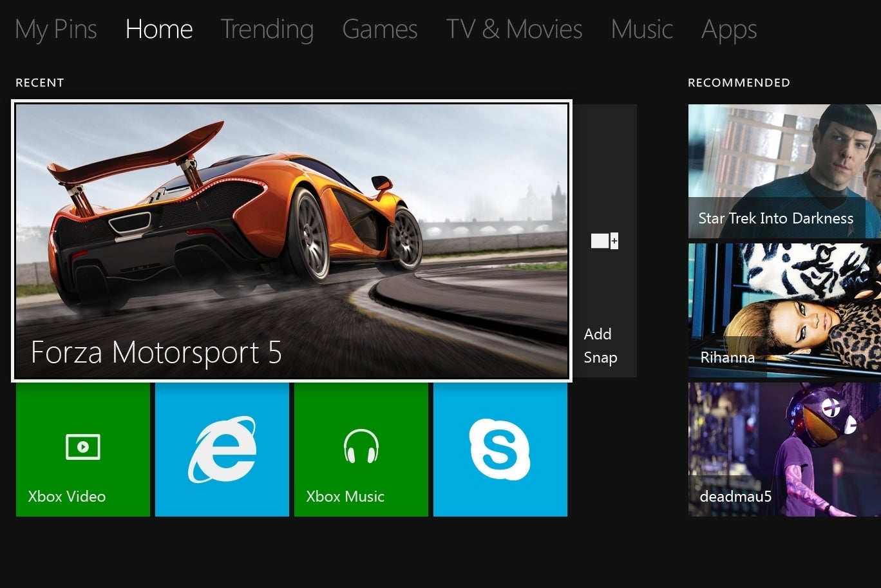The width and height of the screenshot is (881, 588).
Task: Select the Home tab
Action: pos(159,29)
